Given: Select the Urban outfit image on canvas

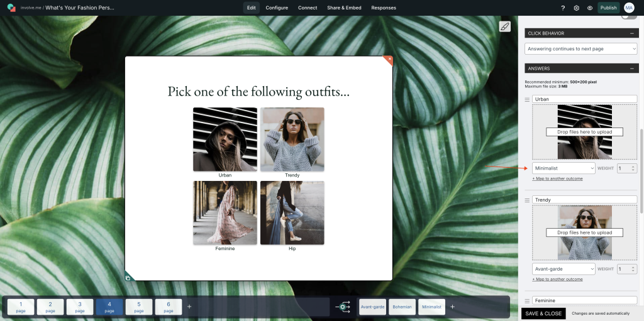Looking at the screenshot, I should pos(225,139).
